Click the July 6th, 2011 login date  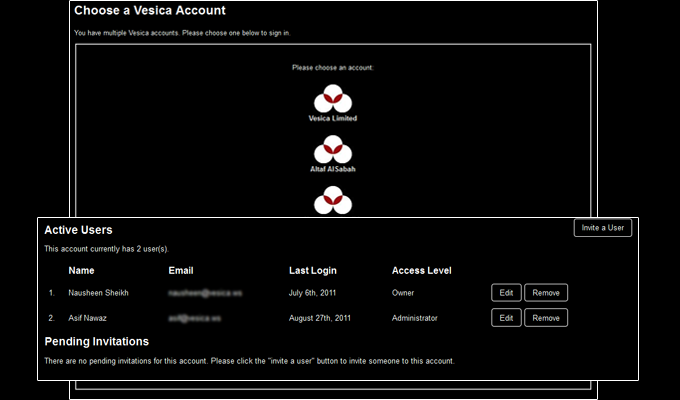312,293
